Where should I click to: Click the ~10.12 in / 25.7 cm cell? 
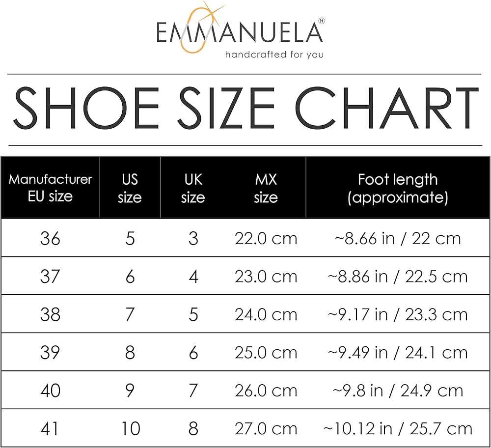(397, 428)
